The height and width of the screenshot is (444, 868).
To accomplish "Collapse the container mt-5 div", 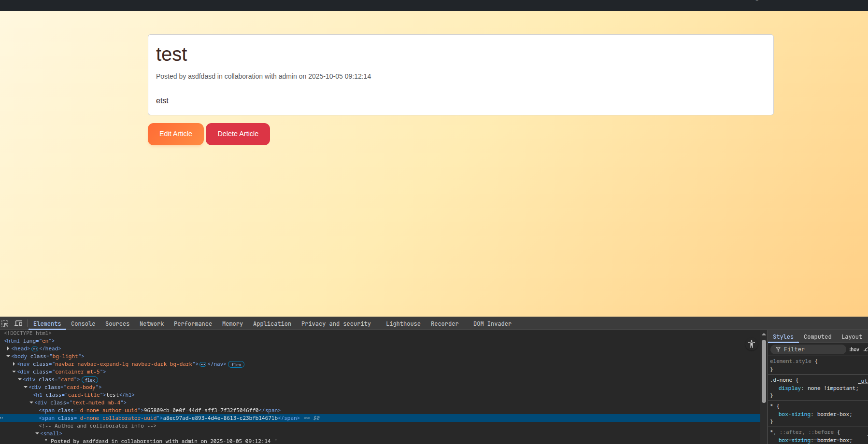I will coord(14,372).
